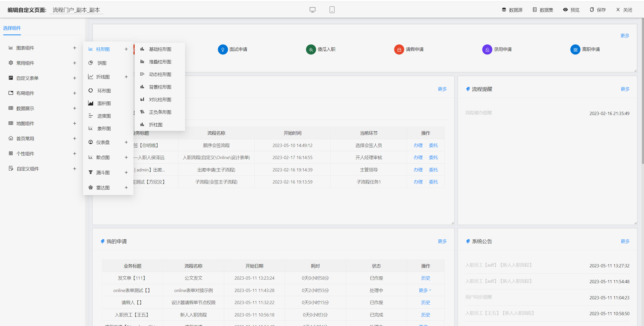Expand the 仪表盘 chart submenu
This screenshot has width=644, height=326.
[x=126, y=142]
